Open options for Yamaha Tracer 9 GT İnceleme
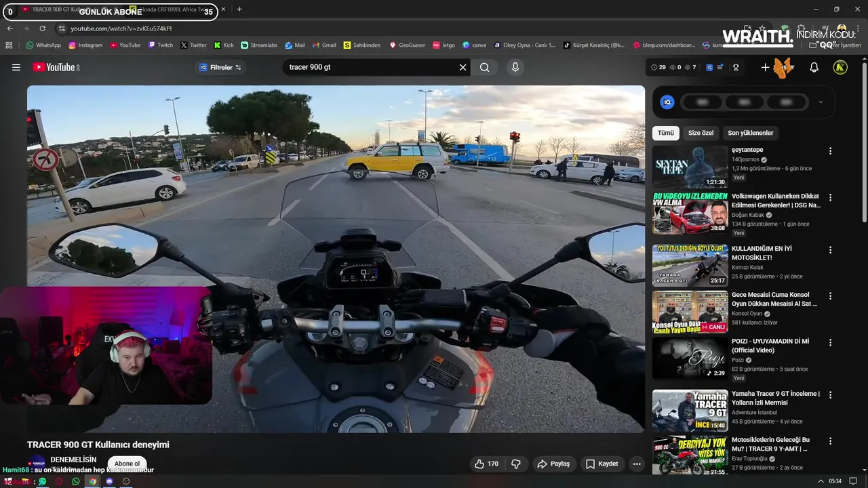This screenshot has width=868, height=488. coord(830,394)
